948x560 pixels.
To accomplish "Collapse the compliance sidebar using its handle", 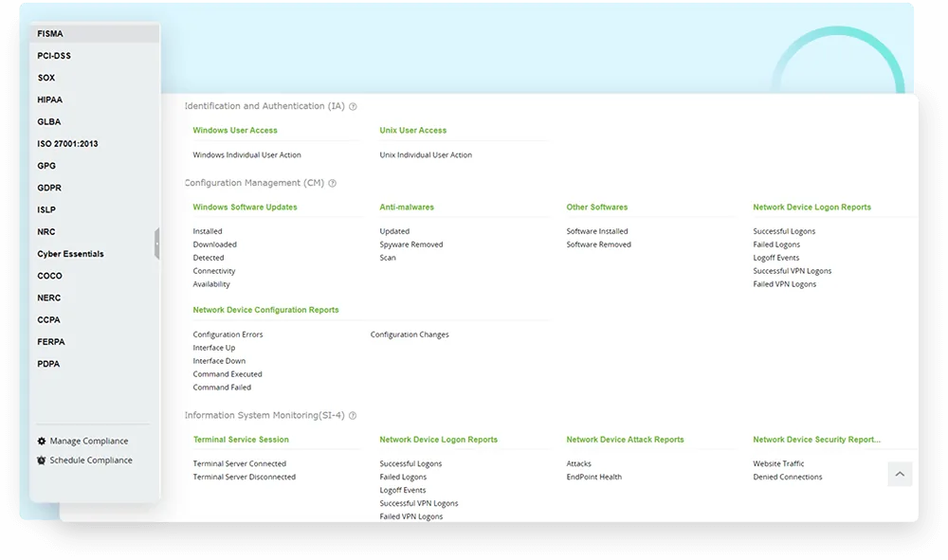I will (x=157, y=244).
